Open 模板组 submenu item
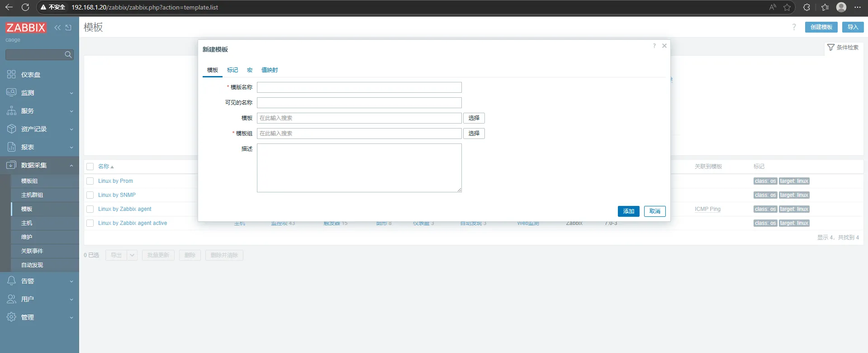 pos(45,181)
